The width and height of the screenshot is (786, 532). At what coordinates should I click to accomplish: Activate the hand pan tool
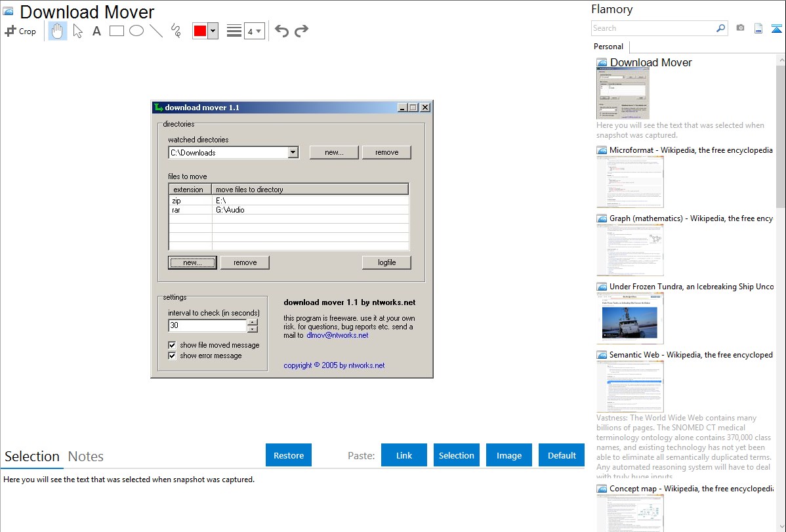point(58,31)
